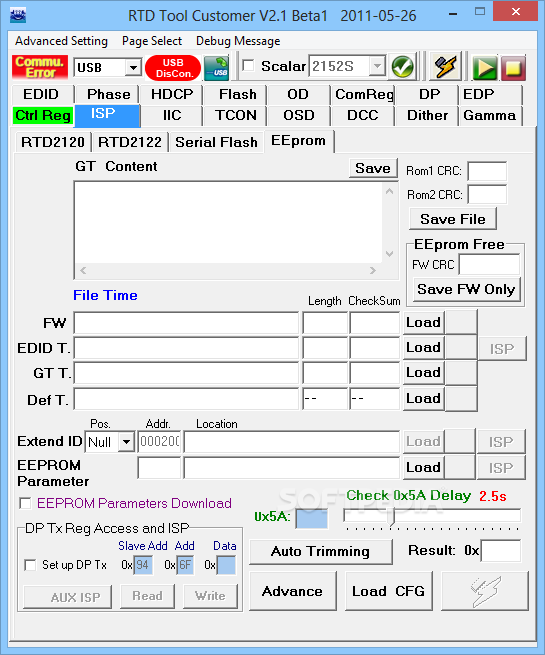This screenshot has height=655, width=545.
Task: Click the 0x5A blue color box
Action: pos(312,518)
